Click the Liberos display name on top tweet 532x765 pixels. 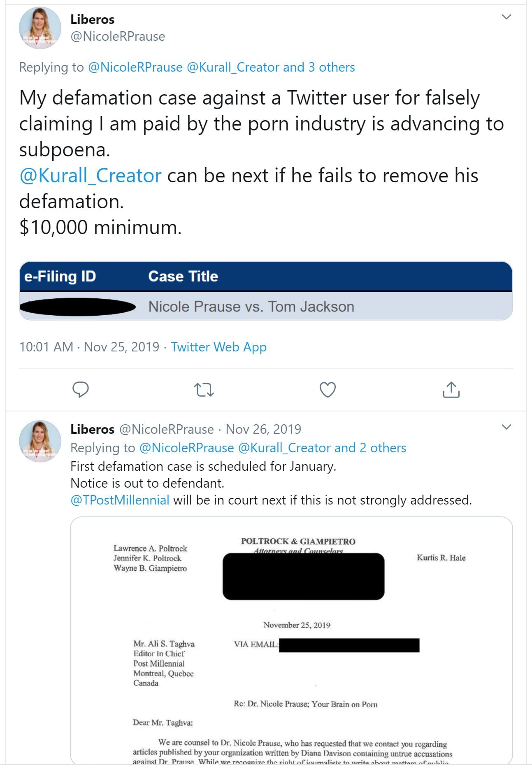click(x=93, y=19)
